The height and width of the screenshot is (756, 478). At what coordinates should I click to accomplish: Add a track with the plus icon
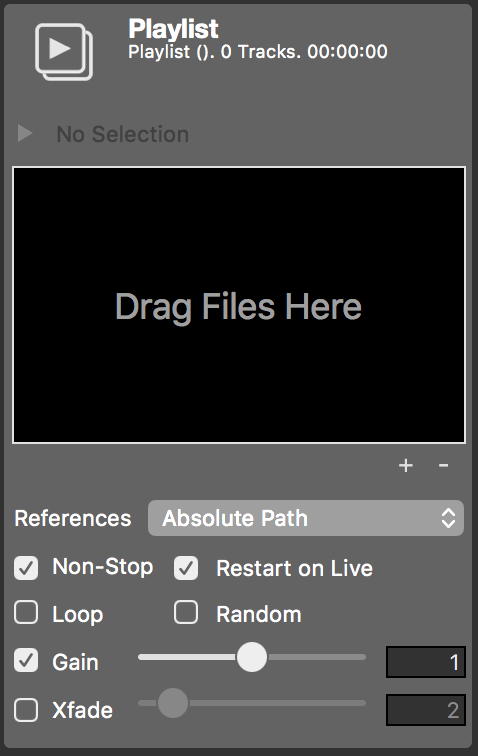[406, 465]
